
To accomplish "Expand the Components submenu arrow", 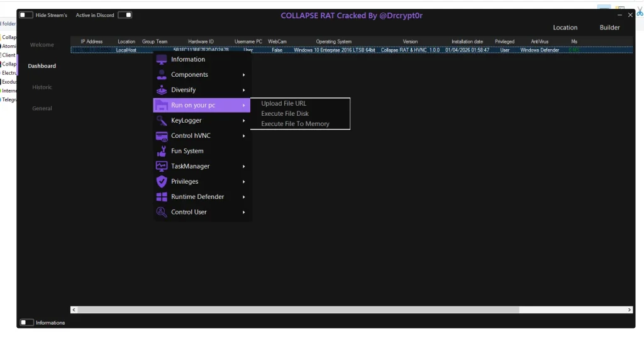I will pyautogui.click(x=243, y=75).
